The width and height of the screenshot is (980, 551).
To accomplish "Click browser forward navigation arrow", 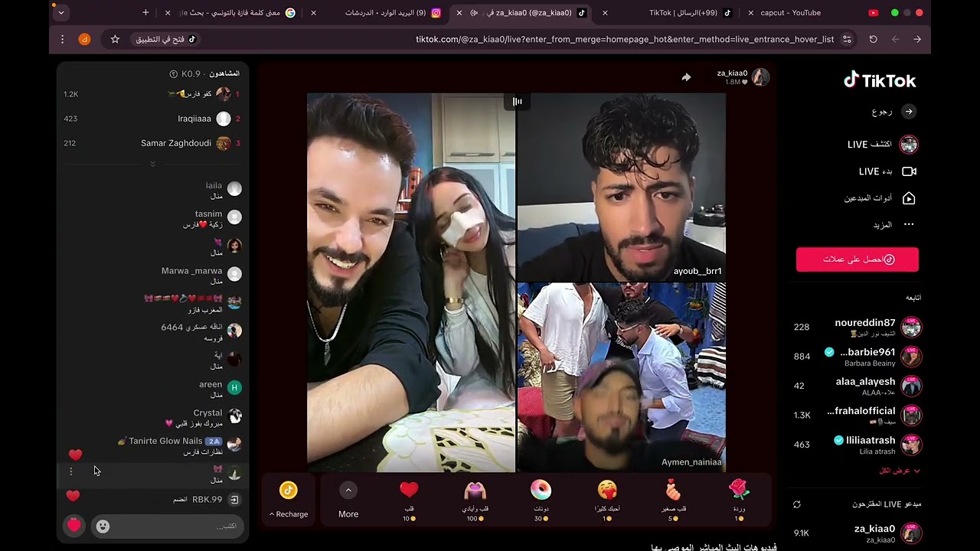I will (917, 39).
